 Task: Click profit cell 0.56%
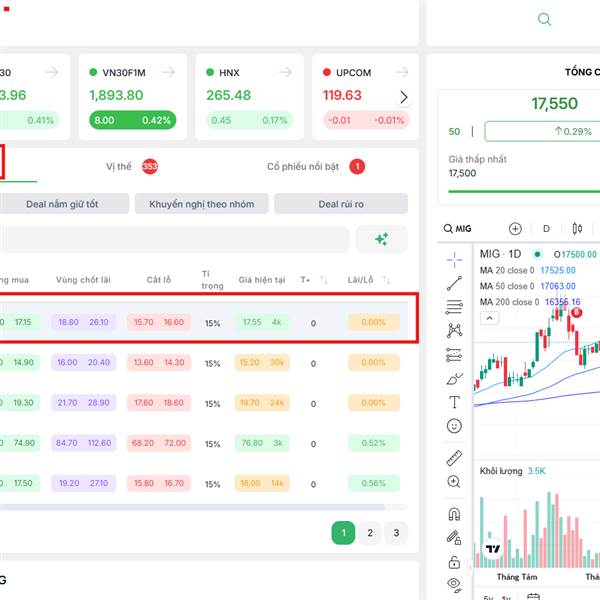374,483
